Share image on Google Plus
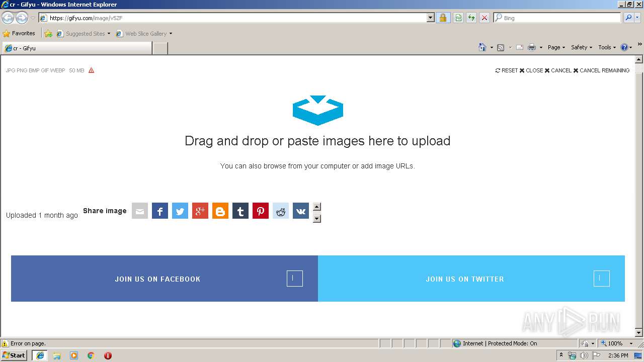 coord(200,211)
